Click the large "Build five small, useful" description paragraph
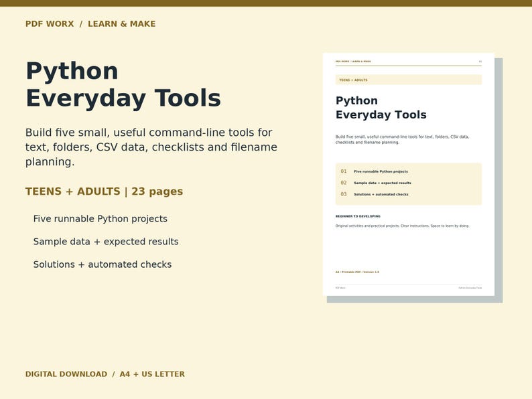Viewport: 532px width, 399px height. [x=151, y=147]
